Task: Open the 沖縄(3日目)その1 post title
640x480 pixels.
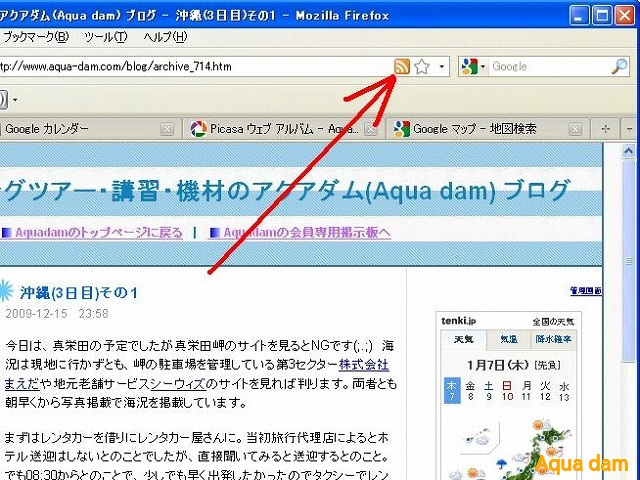Action: tap(78, 293)
